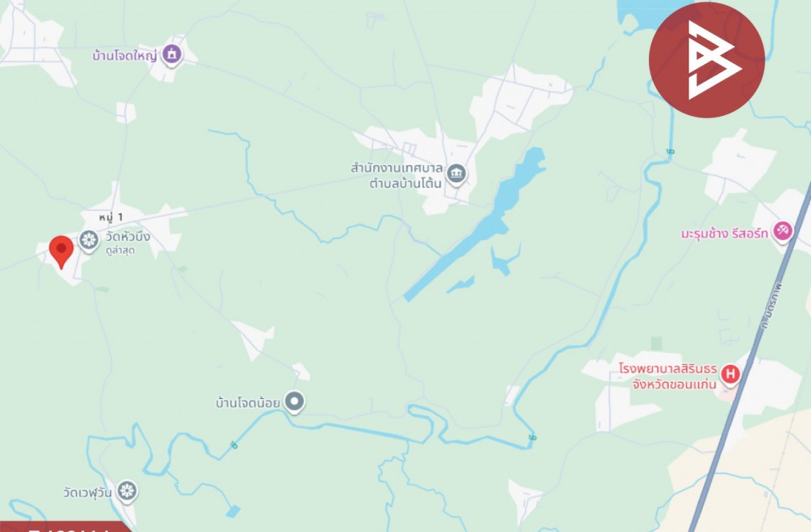Screen dimensions: 811x532
Task: Select the มะรุมช้าง รีสอร์ท text label
Action: (724, 234)
